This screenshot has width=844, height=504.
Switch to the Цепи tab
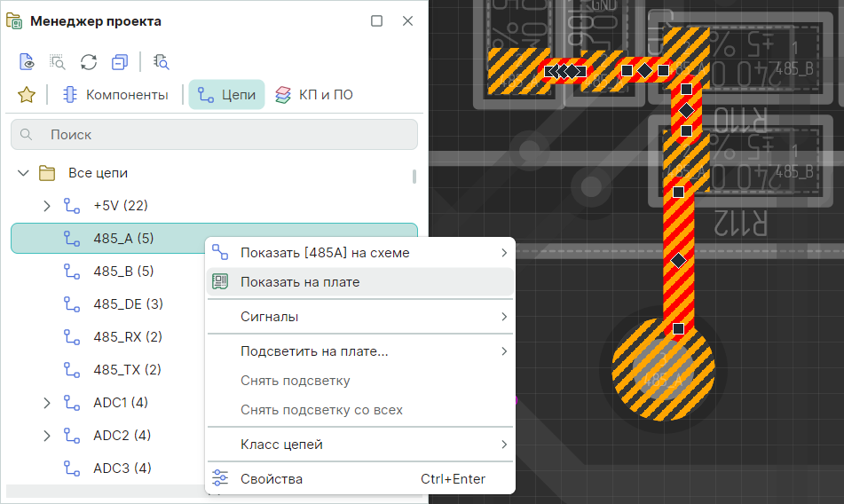pyautogui.click(x=226, y=95)
